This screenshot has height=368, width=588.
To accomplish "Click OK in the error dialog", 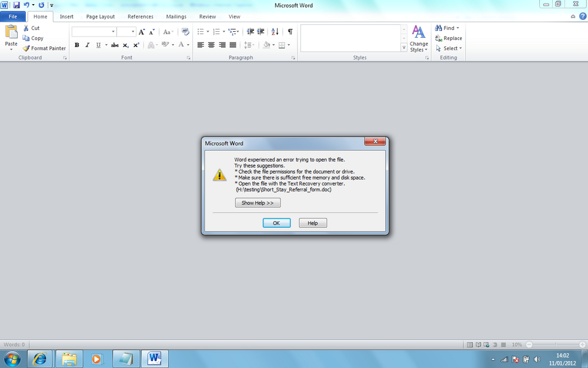I will pyautogui.click(x=277, y=223).
